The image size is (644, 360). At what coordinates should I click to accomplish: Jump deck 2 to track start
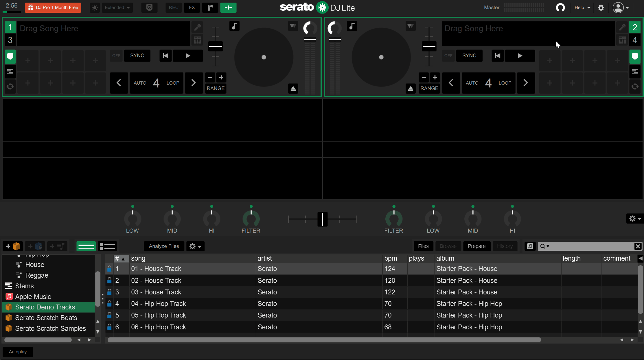point(498,55)
